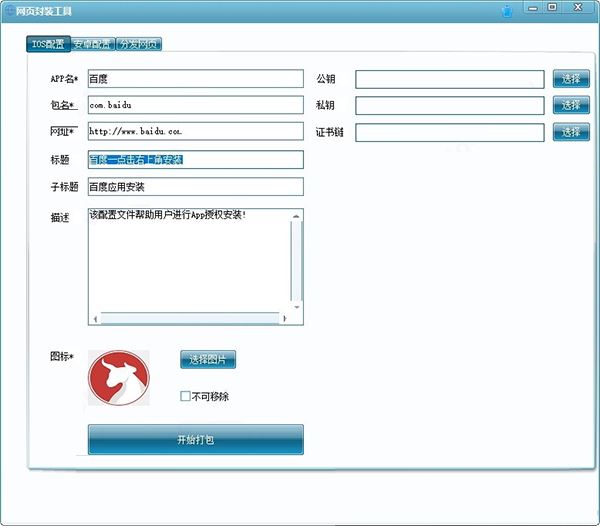Click the 公钥 path input field
This screenshot has height=526, width=600.
tap(450, 80)
